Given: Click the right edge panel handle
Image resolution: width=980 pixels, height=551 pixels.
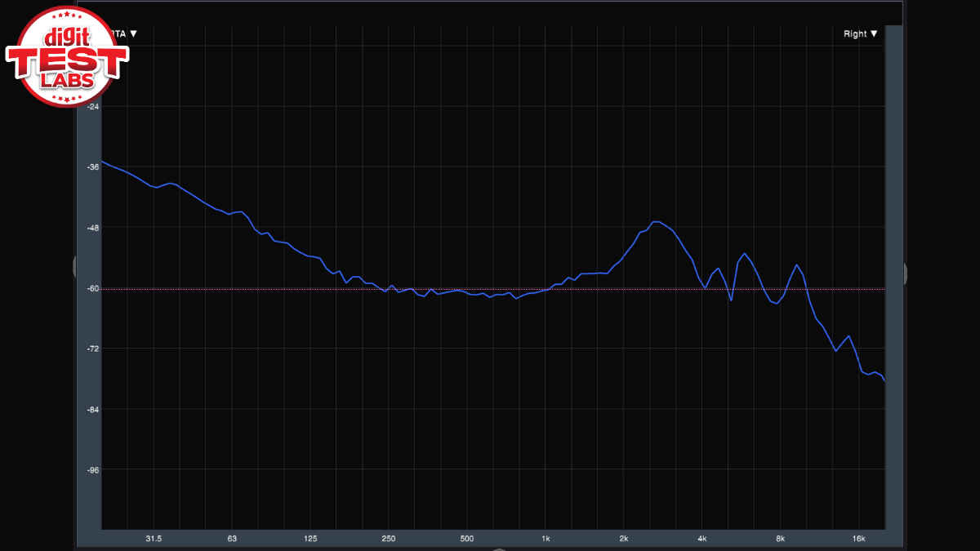Looking at the screenshot, I should (905, 273).
